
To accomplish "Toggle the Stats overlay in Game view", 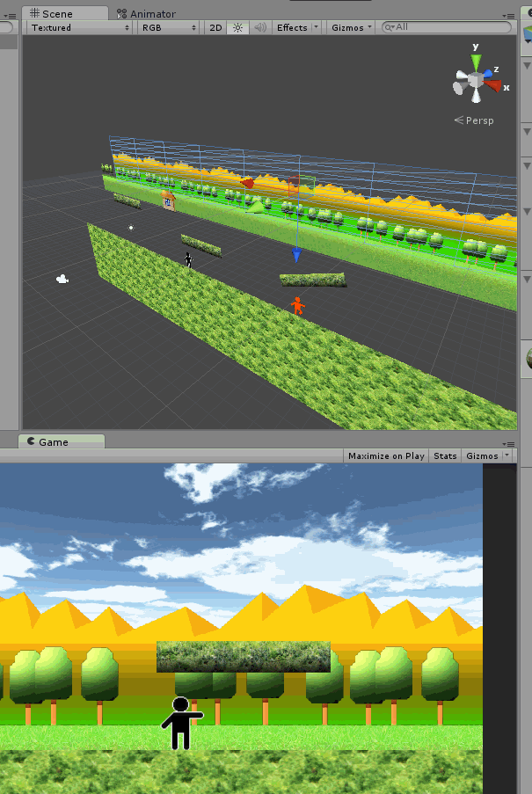I will (x=445, y=455).
